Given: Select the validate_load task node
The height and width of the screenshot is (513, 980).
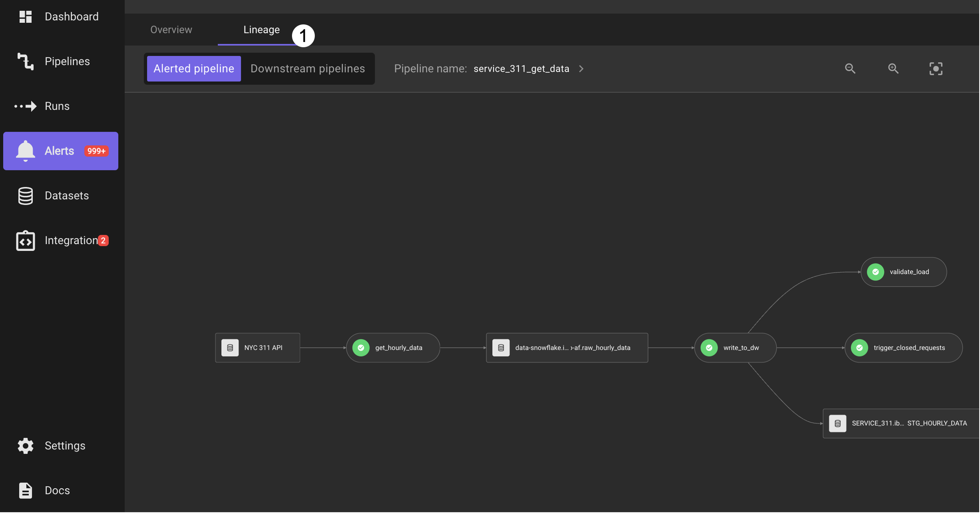Looking at the screenshot, I should pos(904,273).
